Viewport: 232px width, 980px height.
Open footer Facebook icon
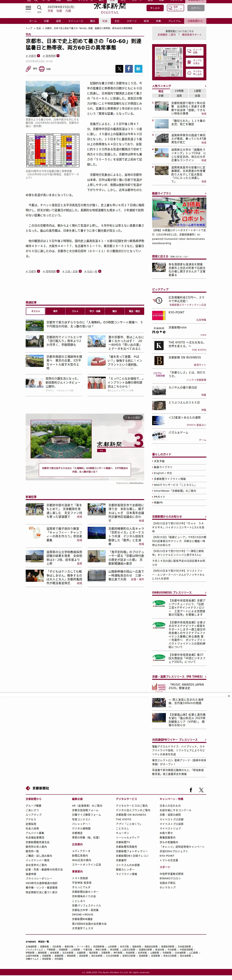pos(191,790)
